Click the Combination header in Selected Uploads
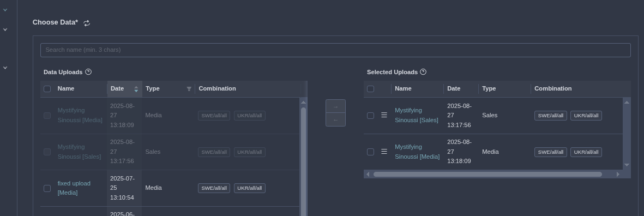This screenshot has width=644, height=216. point(553,89)
